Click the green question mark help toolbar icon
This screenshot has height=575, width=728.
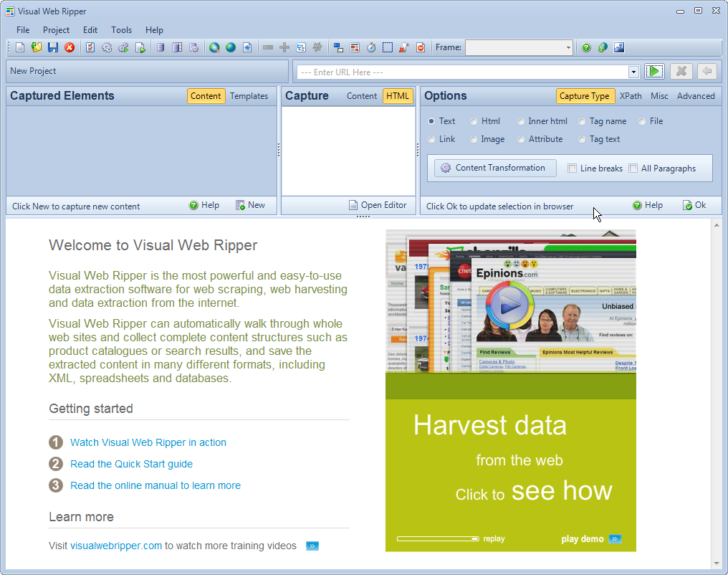tap(586, 47)
